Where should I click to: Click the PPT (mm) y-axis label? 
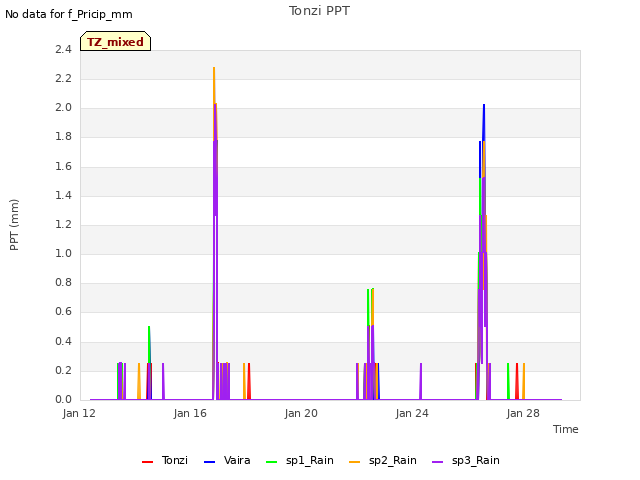[14, 224]
